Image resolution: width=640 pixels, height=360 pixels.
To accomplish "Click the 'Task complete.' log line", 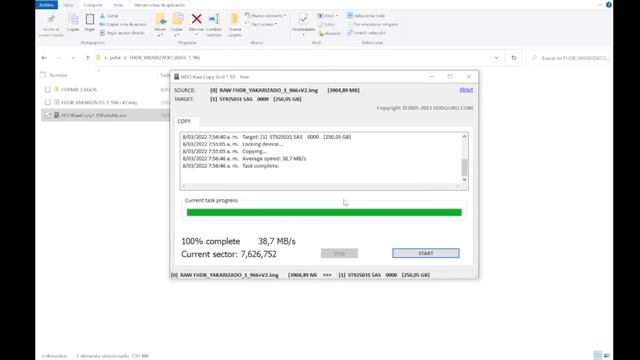I will 261,166.
